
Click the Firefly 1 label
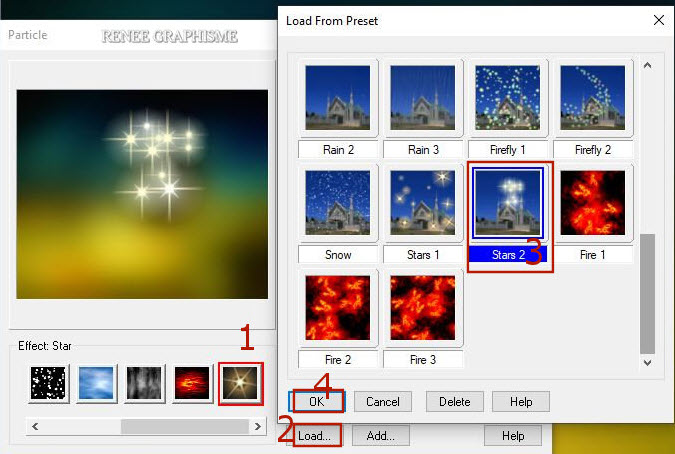pyautogui.click(x=508, y=150)
